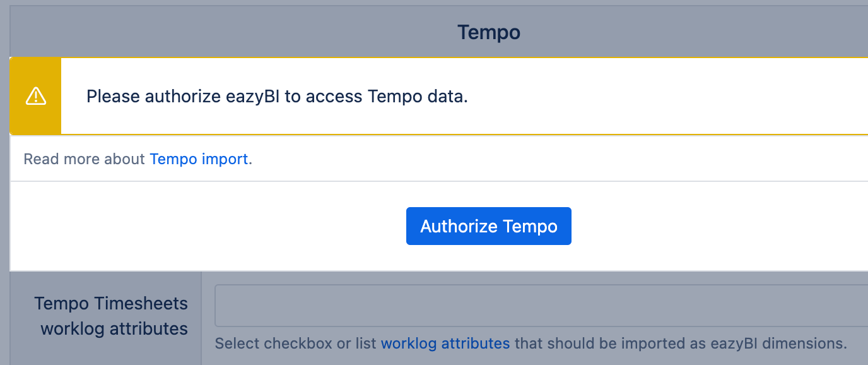The image size is (868, 365).
Task: Open the Tempo import link
Action: point(199,159)
